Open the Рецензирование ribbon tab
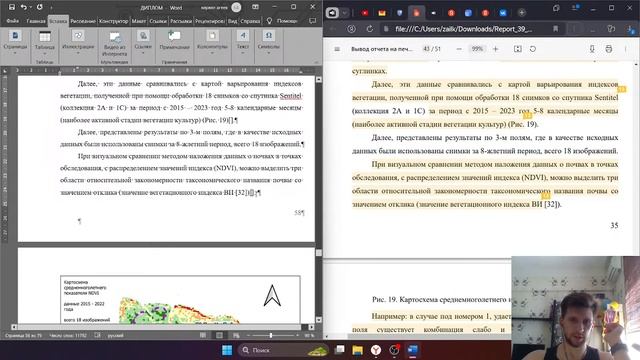 pyautogui.click(x=210, y=21)
